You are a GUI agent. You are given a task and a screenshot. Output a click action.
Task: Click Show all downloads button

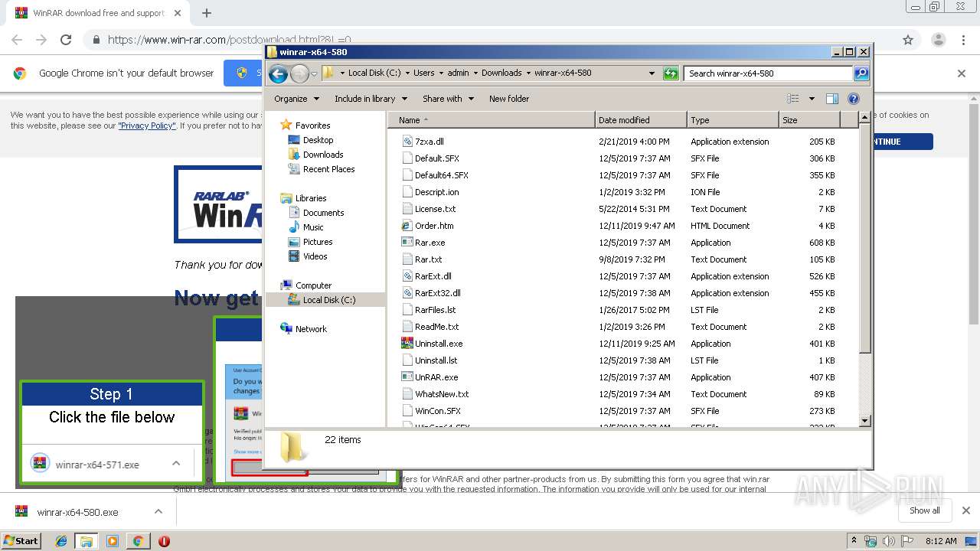pyautogui.click(x=924, y=510)
